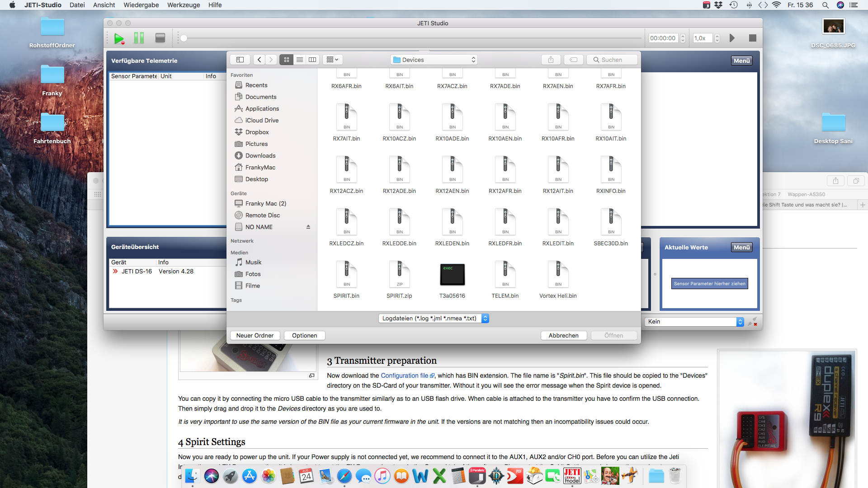Toggle the file dialog sidebar visibility
This screenshot has width=868, height=488.
240,60
